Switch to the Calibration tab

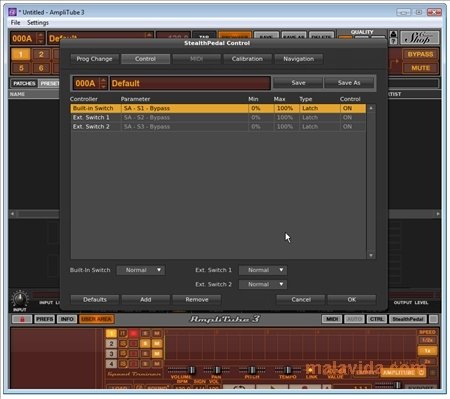click(x=247, y=59)
